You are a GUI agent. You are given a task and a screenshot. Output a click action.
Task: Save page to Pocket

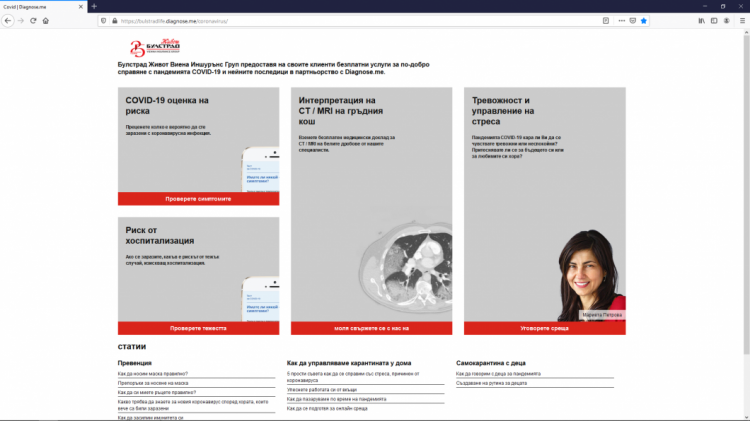tap(631, 20)
